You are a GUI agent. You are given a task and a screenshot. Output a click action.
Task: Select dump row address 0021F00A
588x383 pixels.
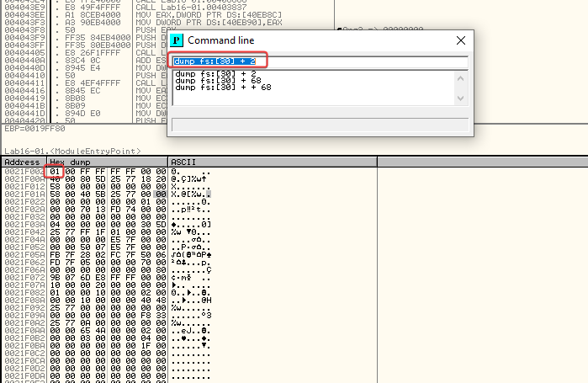pos(24,179)
